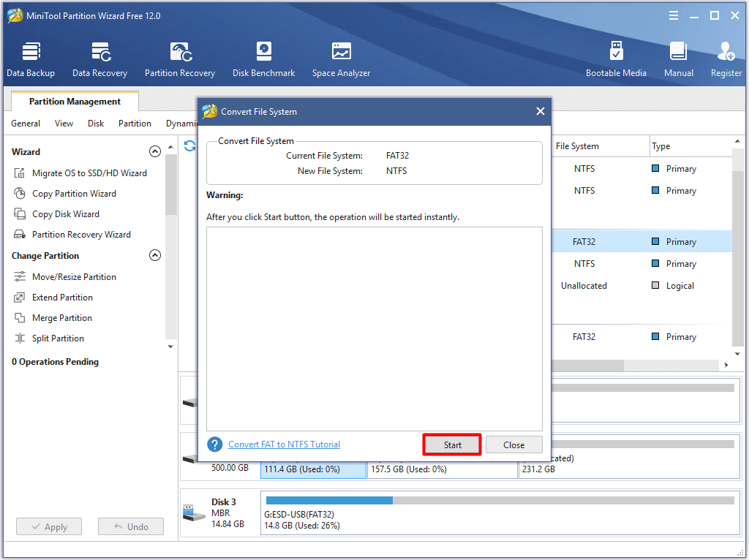Viewport: 749px width, 560px height.
Task: Create Bootable Media
Action: tap(616, 60)
